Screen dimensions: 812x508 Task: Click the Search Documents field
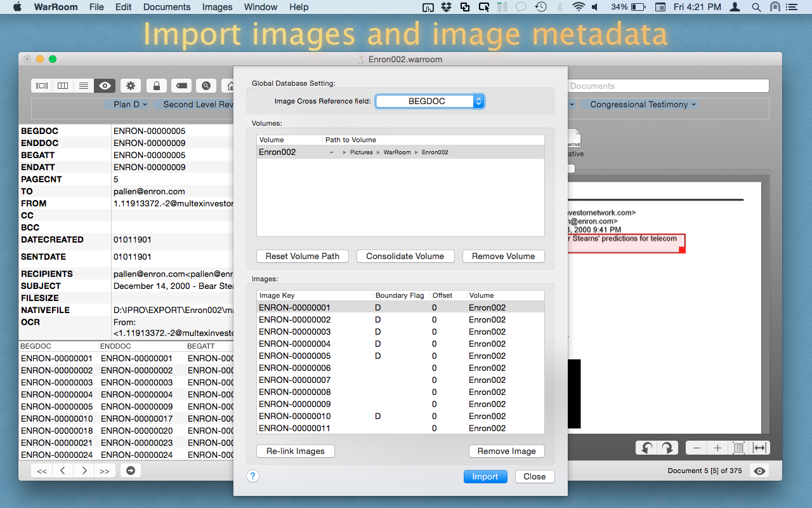click(668, 86)
